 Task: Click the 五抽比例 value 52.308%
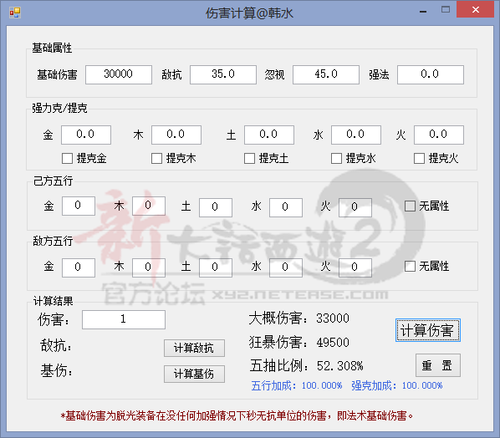coord(340,366)
